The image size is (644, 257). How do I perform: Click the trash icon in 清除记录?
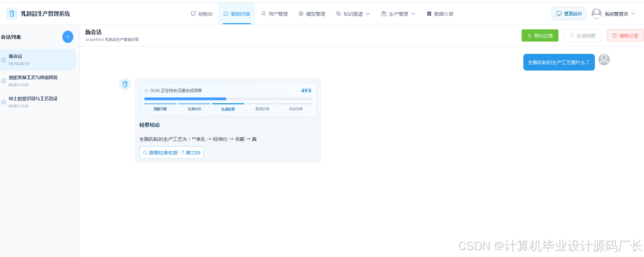(x=615, y=35)
